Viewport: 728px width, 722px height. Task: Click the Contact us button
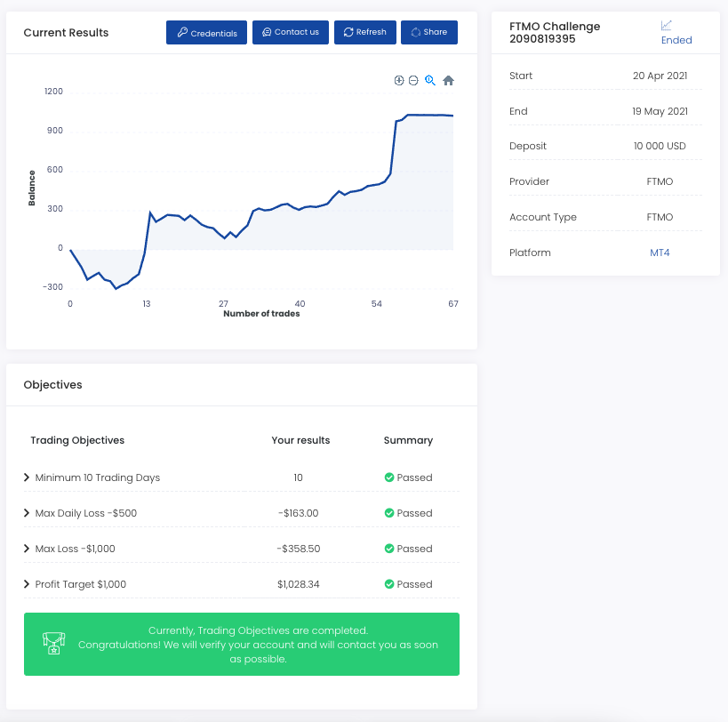[291, 33]
